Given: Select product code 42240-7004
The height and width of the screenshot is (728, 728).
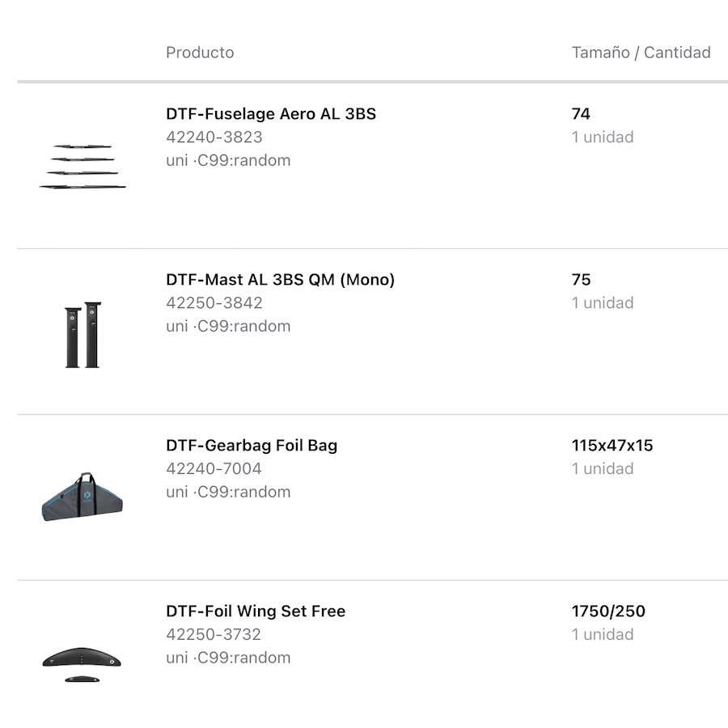Looking at the screenshot, I should point(214,469).
